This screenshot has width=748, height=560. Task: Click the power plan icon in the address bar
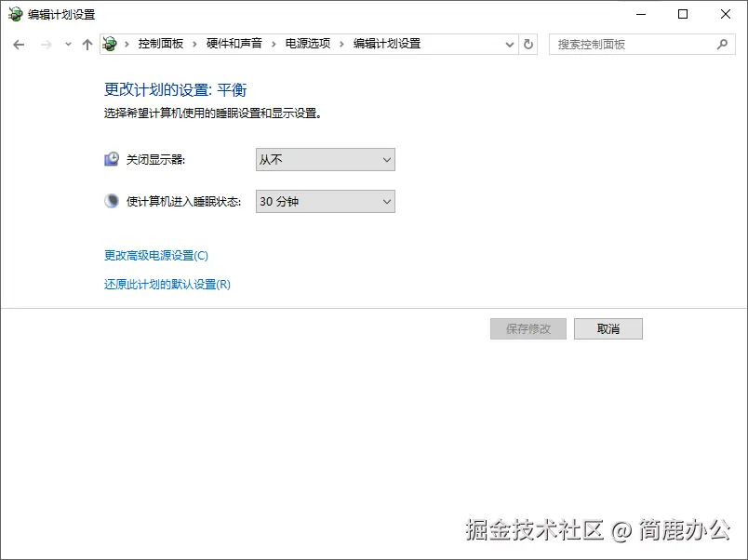tap(110, 43)
